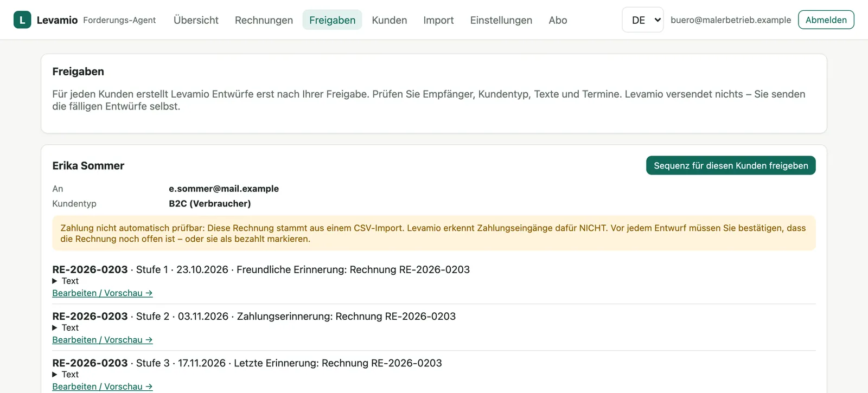Open the DE language dropdown

[643, 20]
